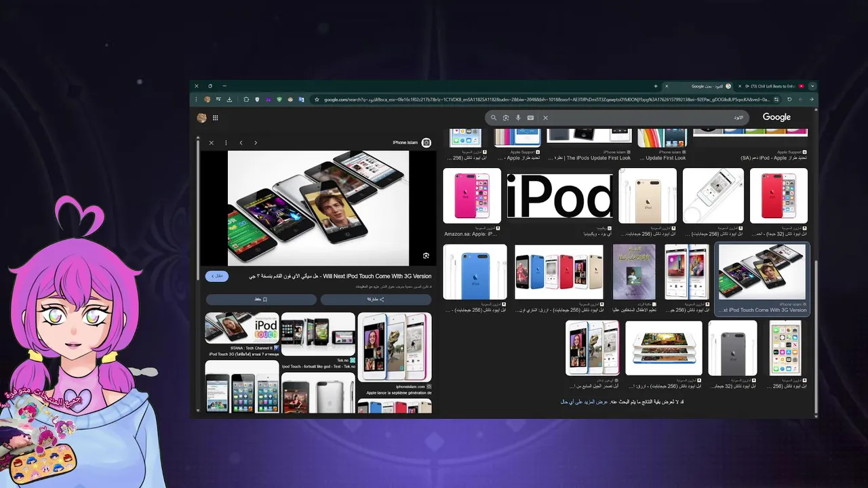
Task: Open the black iPod wordmark Wikipedia result
Action: coord(559,196)
